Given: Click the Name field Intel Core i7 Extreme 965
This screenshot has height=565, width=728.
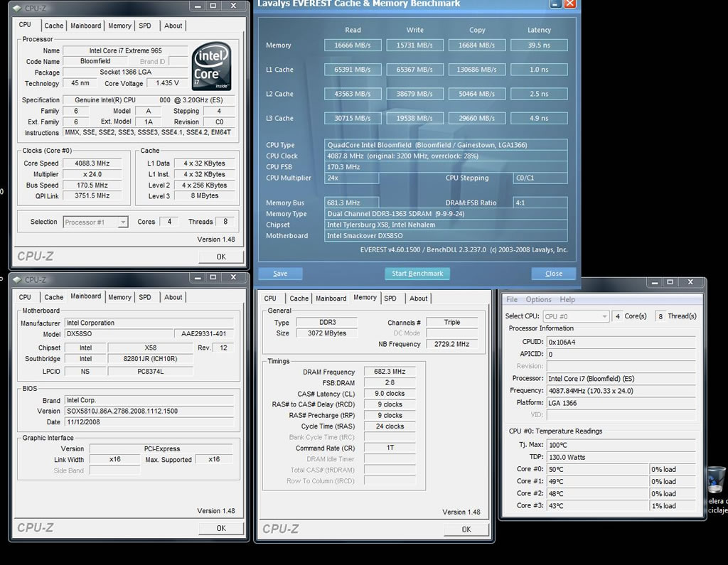Looking at the screenshot, I should (x=125, y=50).
